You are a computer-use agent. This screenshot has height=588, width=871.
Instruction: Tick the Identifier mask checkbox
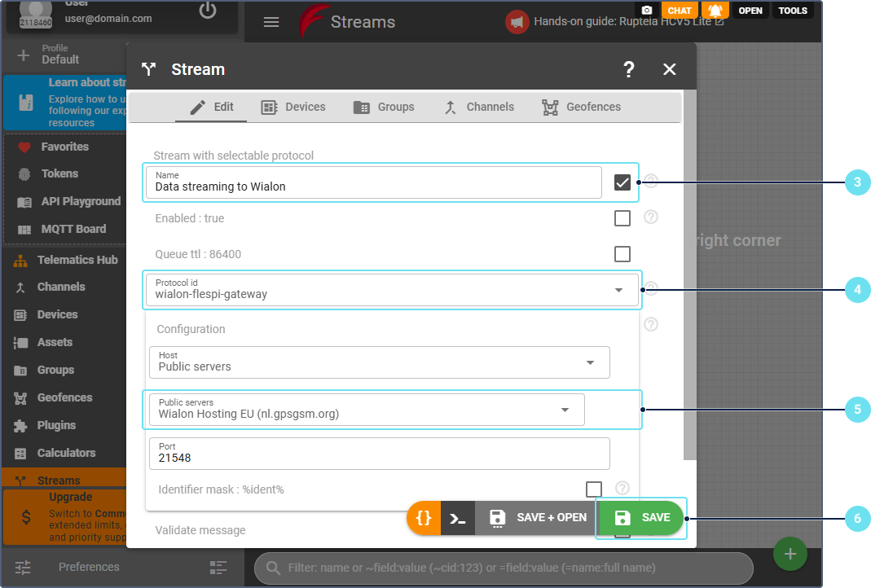click(594, 489)
